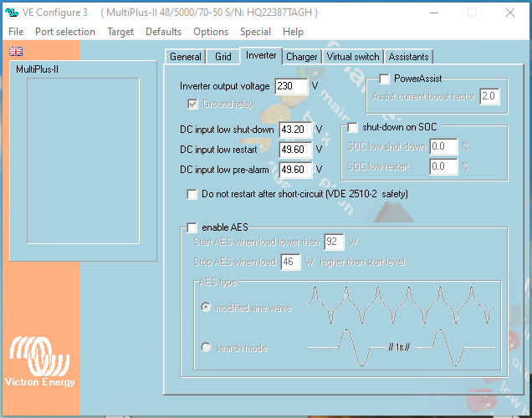Open the Port selection menu
The image size is (532, 418).
(65, 32)
